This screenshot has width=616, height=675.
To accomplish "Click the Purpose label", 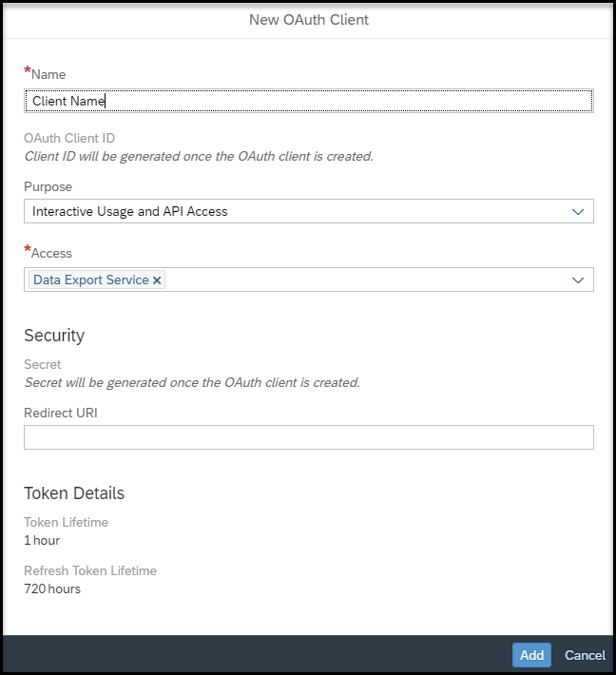I will (48, 187).
